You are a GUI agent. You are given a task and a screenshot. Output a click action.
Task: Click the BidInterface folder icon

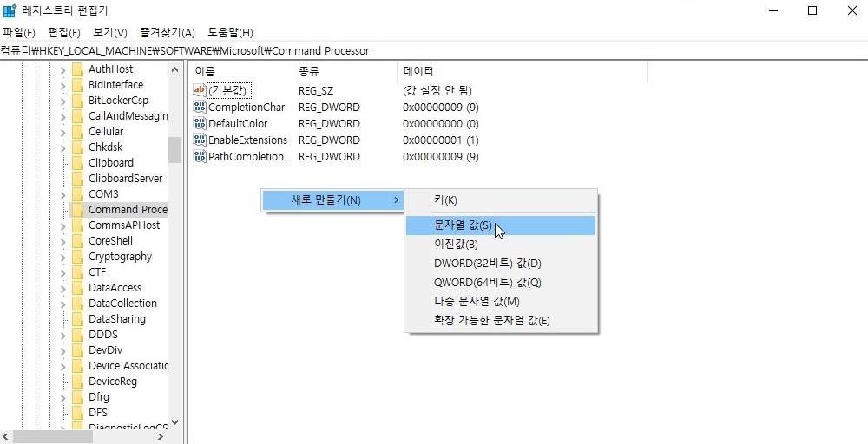[77, 85]
